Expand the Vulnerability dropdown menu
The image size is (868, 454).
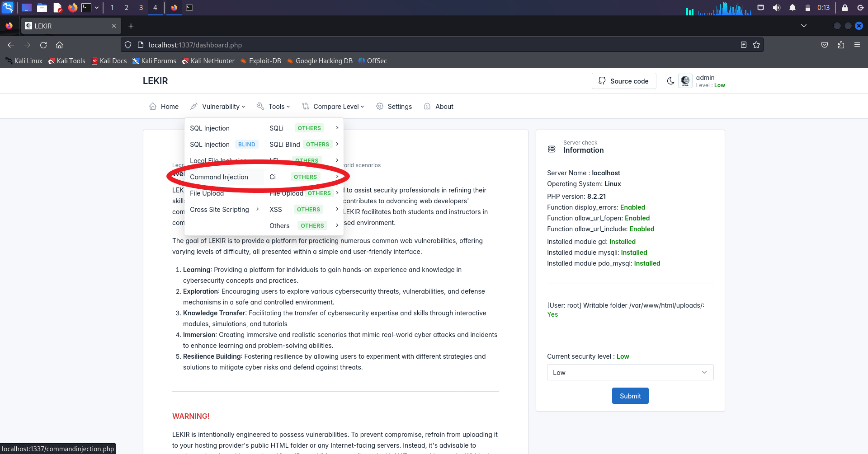(218, 107)
